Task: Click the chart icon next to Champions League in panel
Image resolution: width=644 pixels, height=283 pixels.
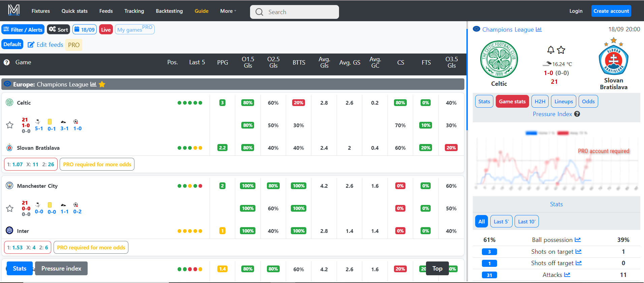Action: coord(539,29)
